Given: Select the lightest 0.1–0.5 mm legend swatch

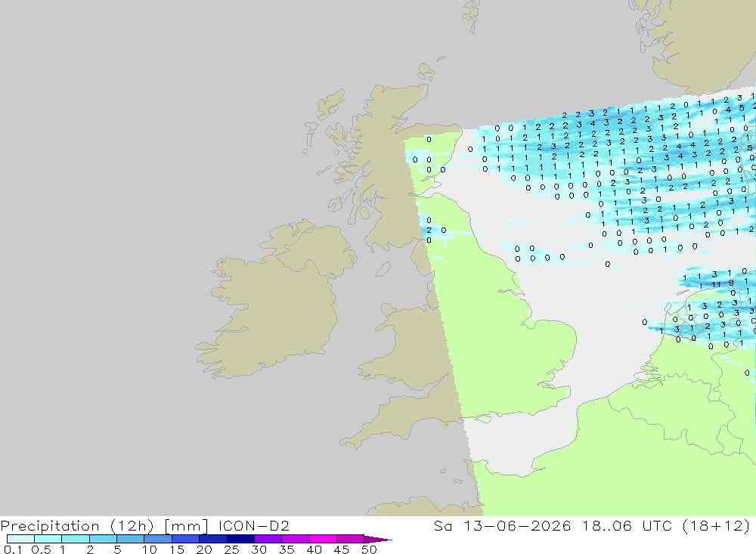Looking at the screenshot, I should click(x=20, y=539).
